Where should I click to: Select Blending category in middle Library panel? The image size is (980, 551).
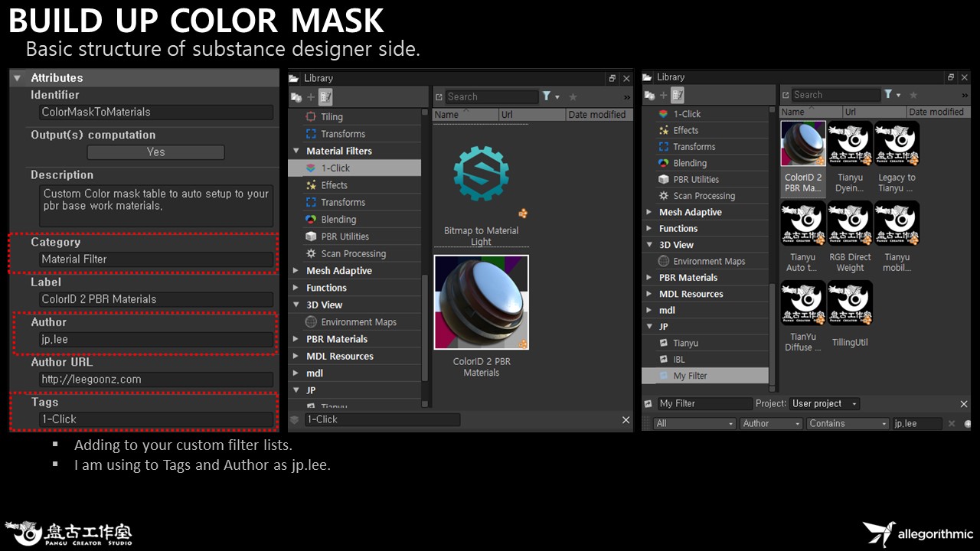[x=354, y=220]
